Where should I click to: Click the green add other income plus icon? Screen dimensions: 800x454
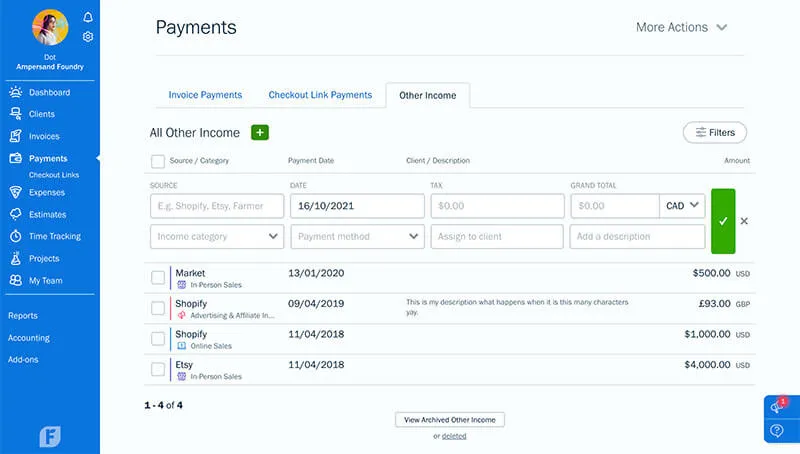(x=260, y=132)
